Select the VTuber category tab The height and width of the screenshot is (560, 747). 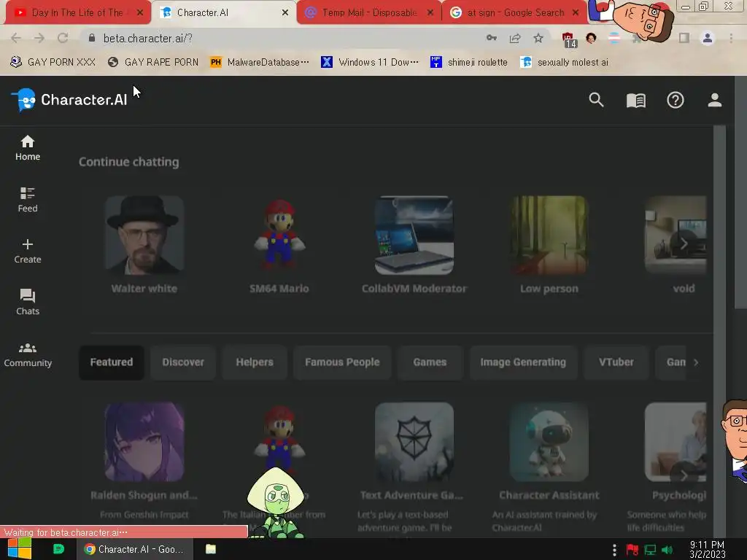[x=616, y=362]
